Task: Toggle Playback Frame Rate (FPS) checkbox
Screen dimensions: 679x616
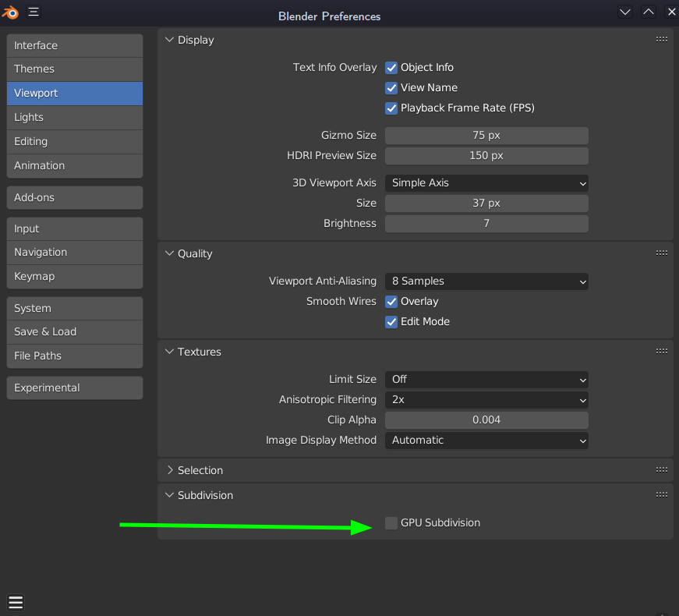Action: [x=391, y=108]
